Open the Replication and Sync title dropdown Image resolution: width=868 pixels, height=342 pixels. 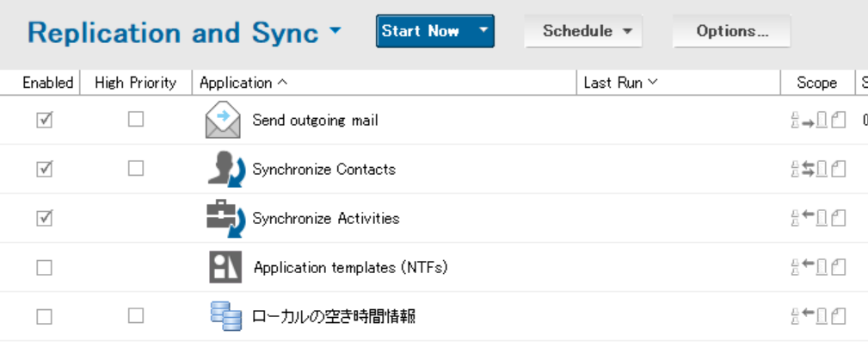coord(335,31)
